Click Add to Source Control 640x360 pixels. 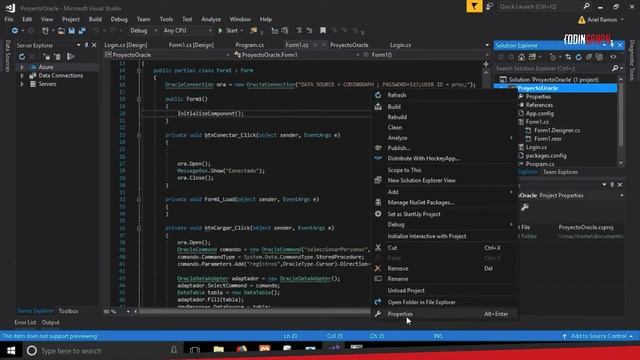[598, 336]
